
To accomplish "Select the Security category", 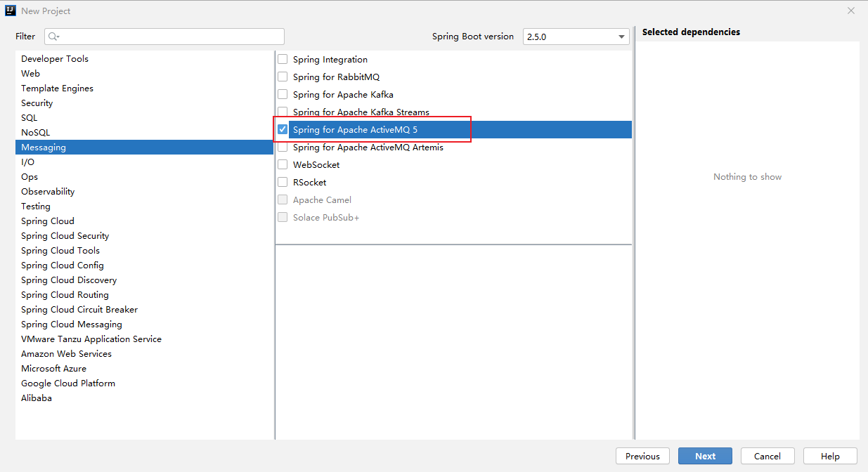I will tap(144, 103).
